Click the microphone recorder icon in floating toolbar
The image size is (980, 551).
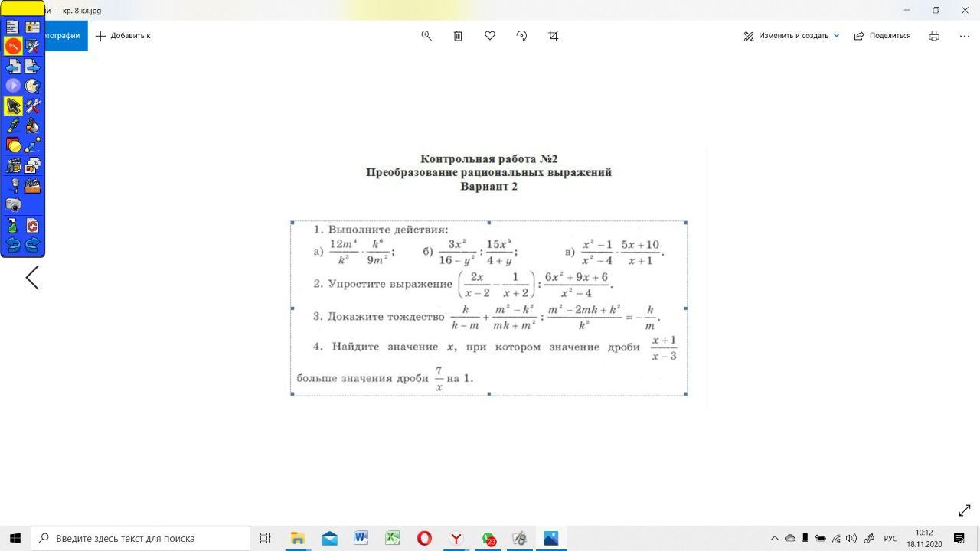tap(13, 185)
